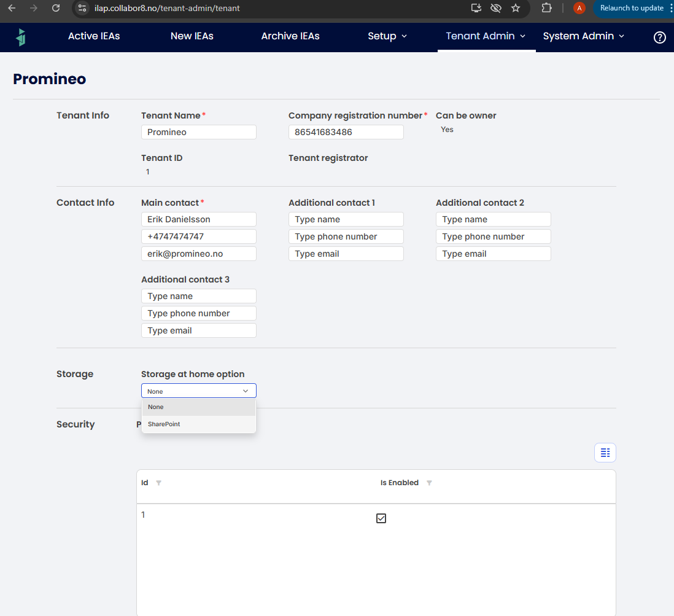Screen dimensions: 674x616
Task: Click the Can be owner value Yes
Action: tap(447, 130)
